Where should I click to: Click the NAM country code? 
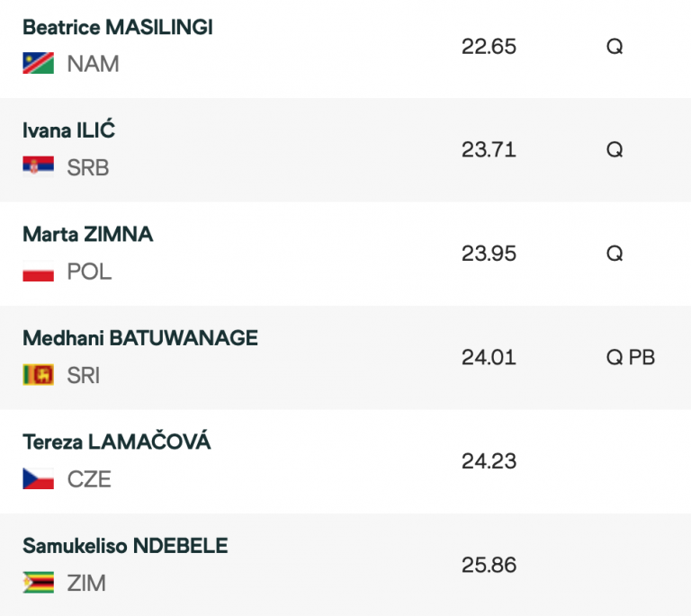point(93,65)
